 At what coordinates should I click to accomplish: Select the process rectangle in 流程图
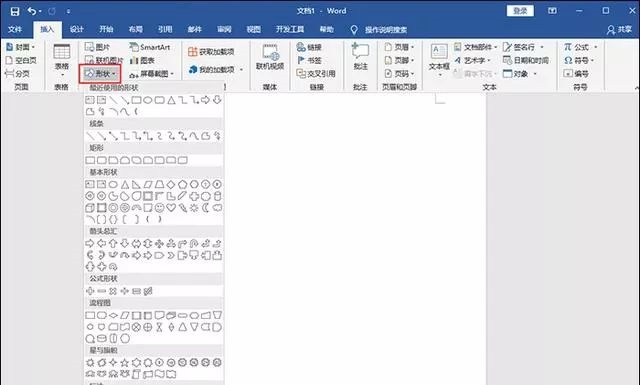tap(90, 315)
